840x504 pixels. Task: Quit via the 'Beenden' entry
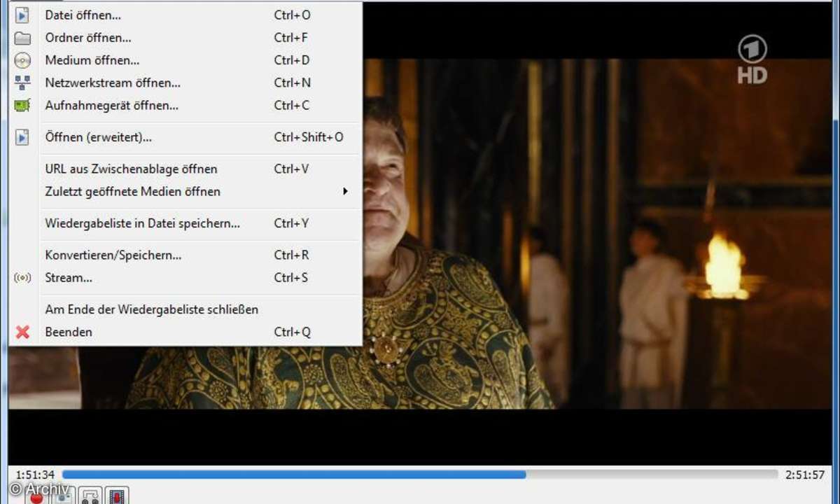[185, 332]
